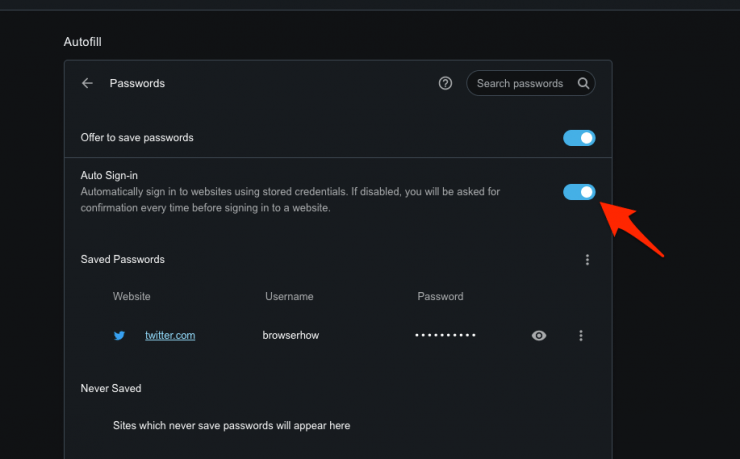Click the Auto Sign-in description text

click(290, 200)
